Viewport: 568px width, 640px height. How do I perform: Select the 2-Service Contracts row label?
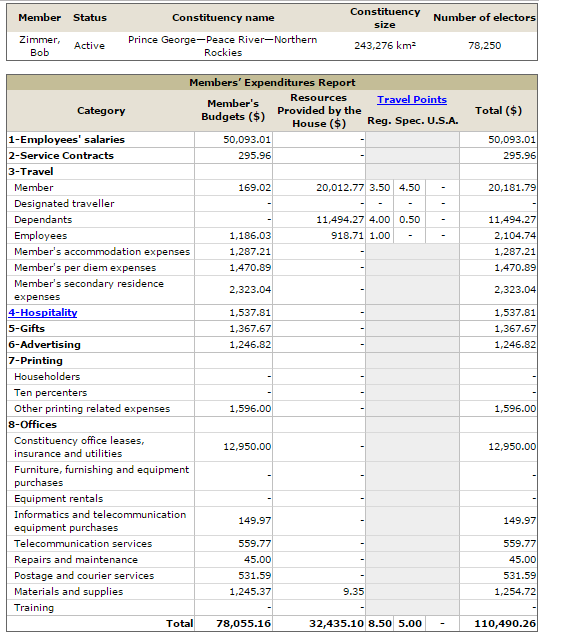point(61,156)
